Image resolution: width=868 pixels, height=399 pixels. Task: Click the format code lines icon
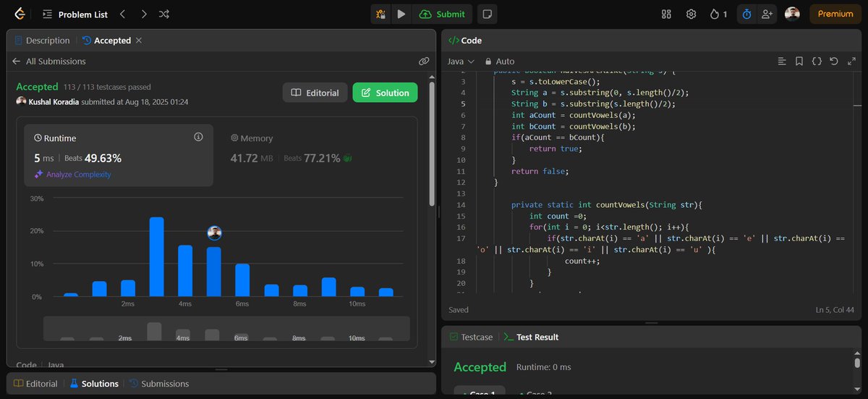[x=782, y=62]
